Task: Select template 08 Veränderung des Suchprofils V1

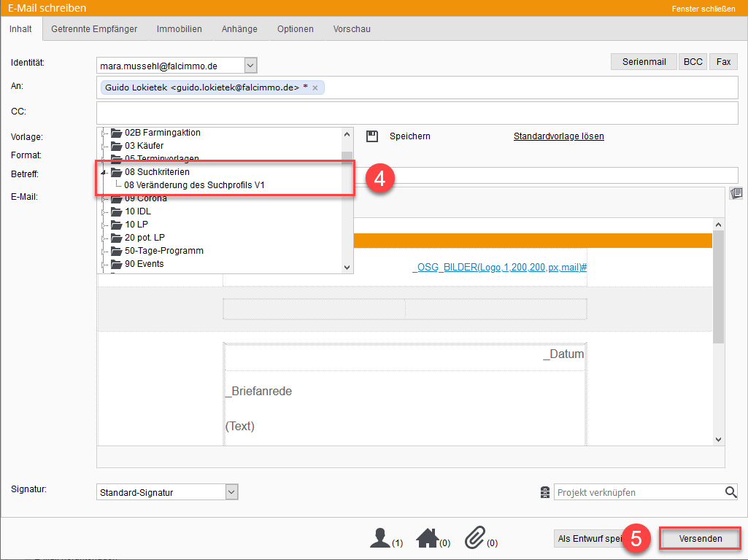Action: [x=194, y=185]
